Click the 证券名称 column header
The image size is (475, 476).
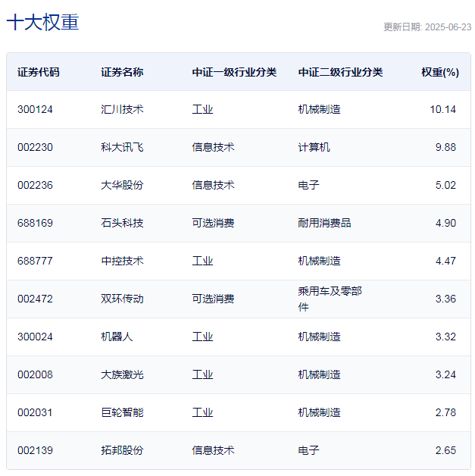click(x=122, y=72)
